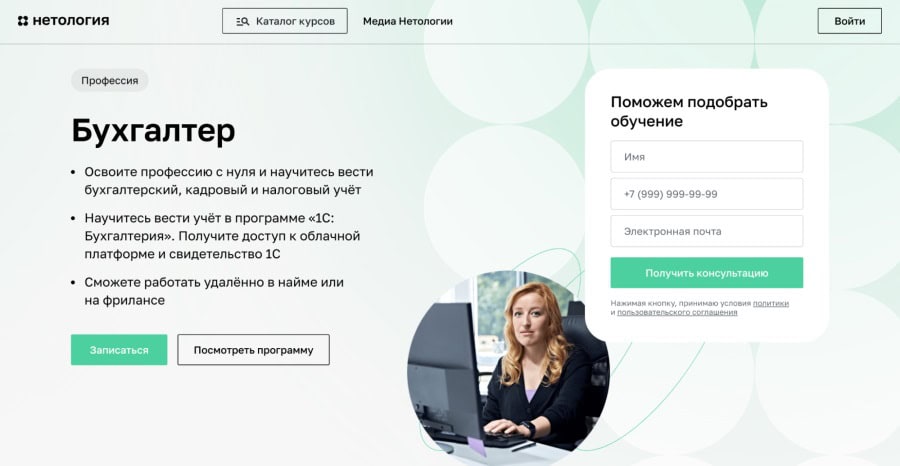This screenshot has height=466, width=900.
Task: Focus the Имя input field
Action: click(x=707, y=157)
